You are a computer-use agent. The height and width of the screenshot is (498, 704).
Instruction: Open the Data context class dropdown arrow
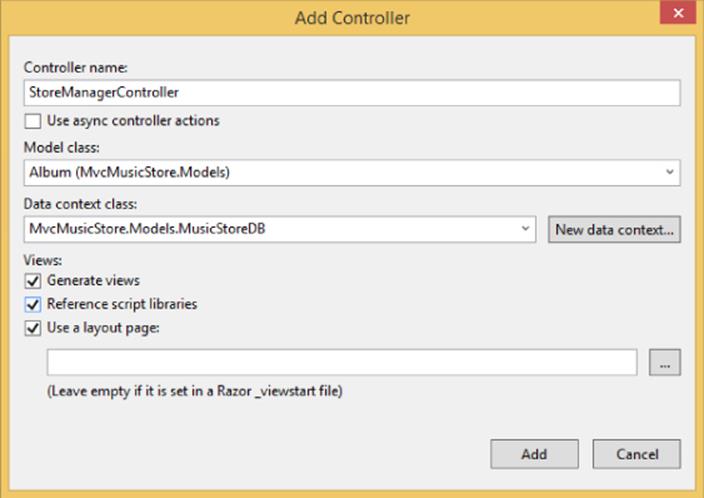click(525, 229)
